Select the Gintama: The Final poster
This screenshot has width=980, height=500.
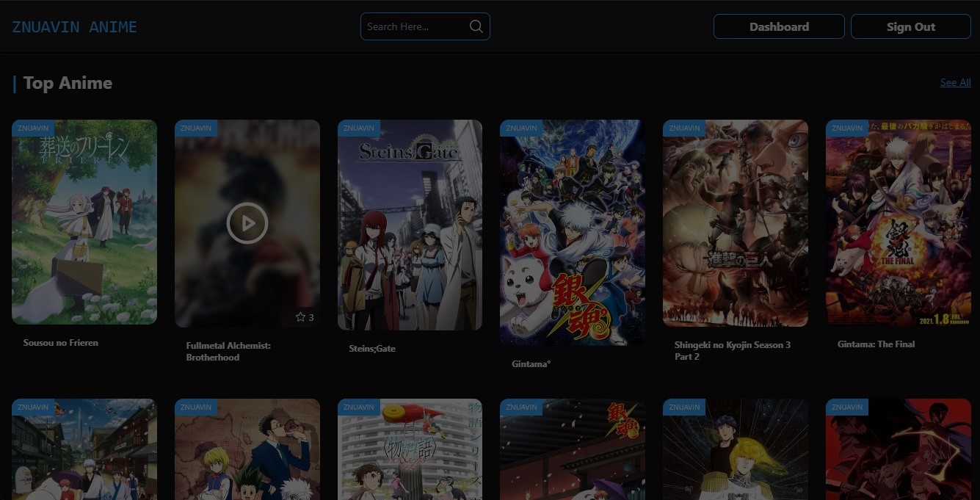[899, 224]
